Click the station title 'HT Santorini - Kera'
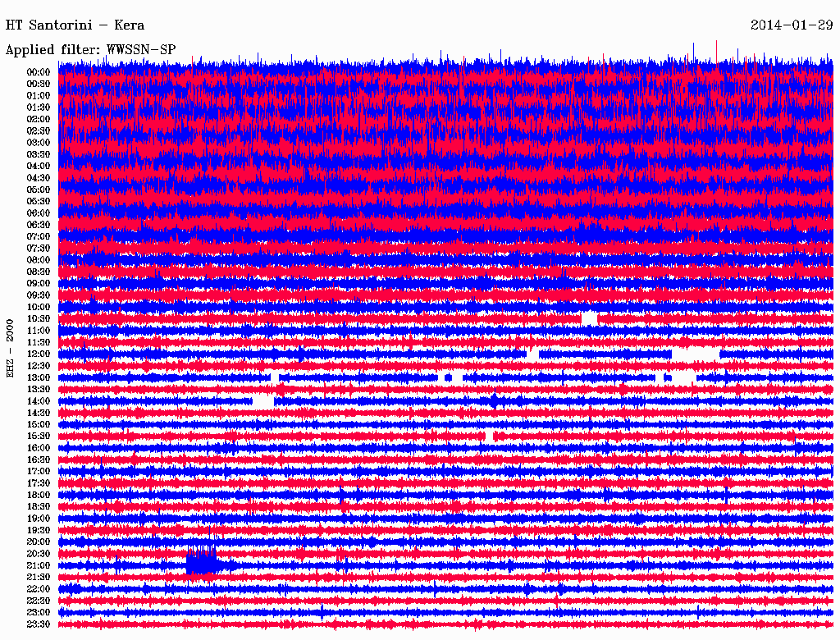The height and width of the screenshot is (640, 840). [75, 25]
